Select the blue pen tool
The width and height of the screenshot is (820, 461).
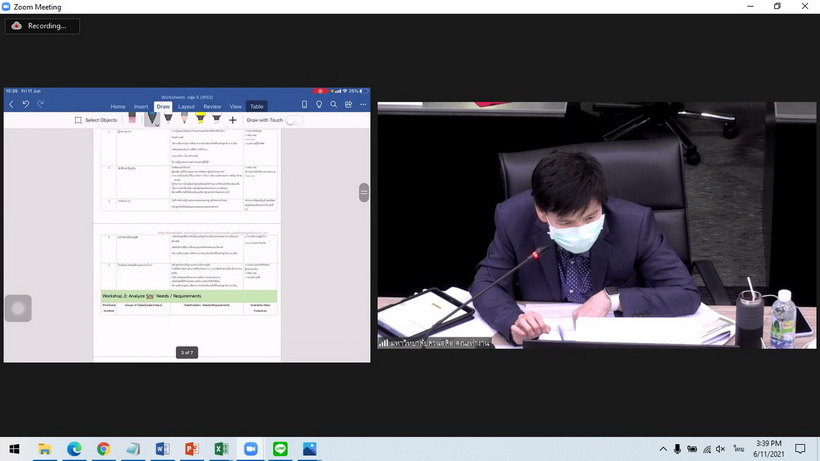[151, 119]
